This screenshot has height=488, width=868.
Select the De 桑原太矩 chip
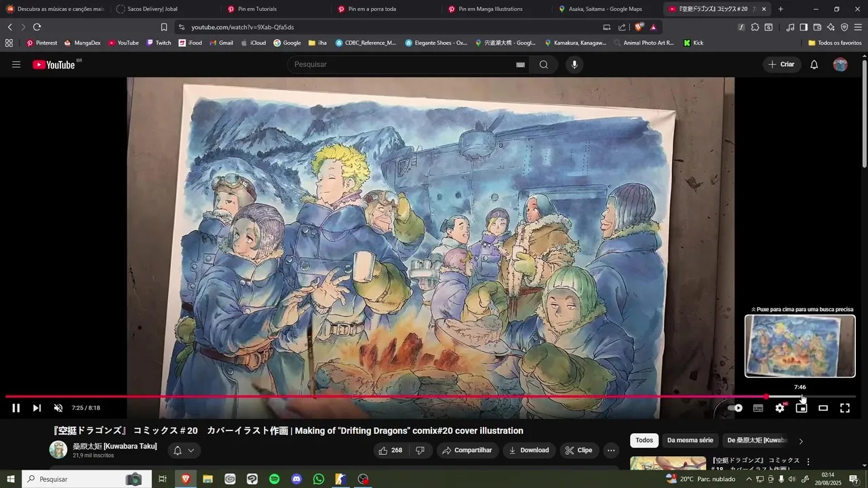click(757, 440)
